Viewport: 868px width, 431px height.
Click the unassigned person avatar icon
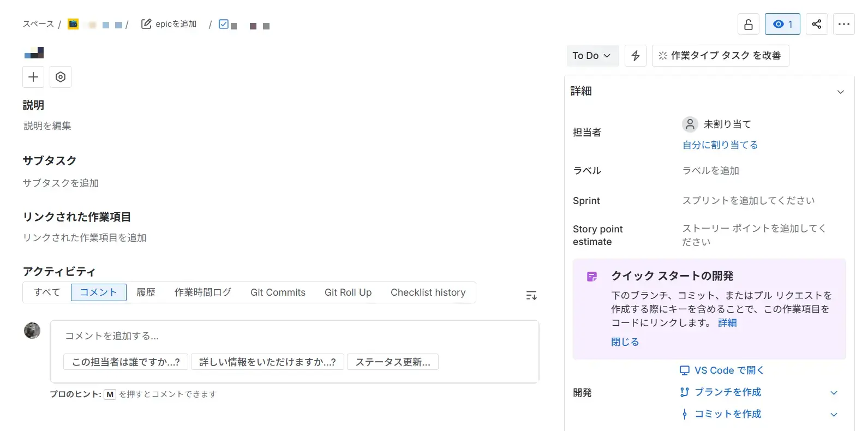tap(690, 124)
